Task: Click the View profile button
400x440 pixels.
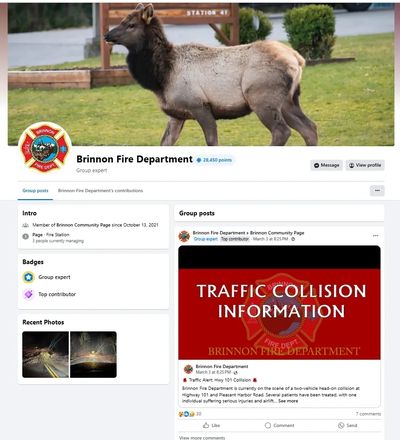Action: point(365,165)
